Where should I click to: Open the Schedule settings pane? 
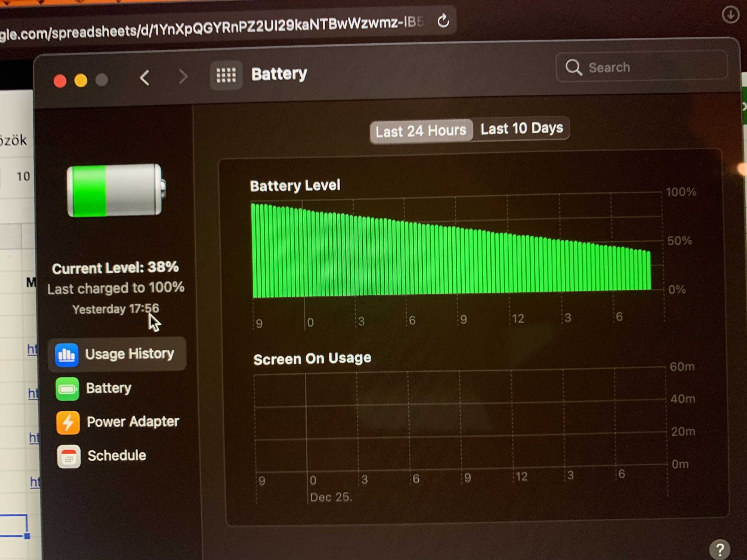click(117, 456)
